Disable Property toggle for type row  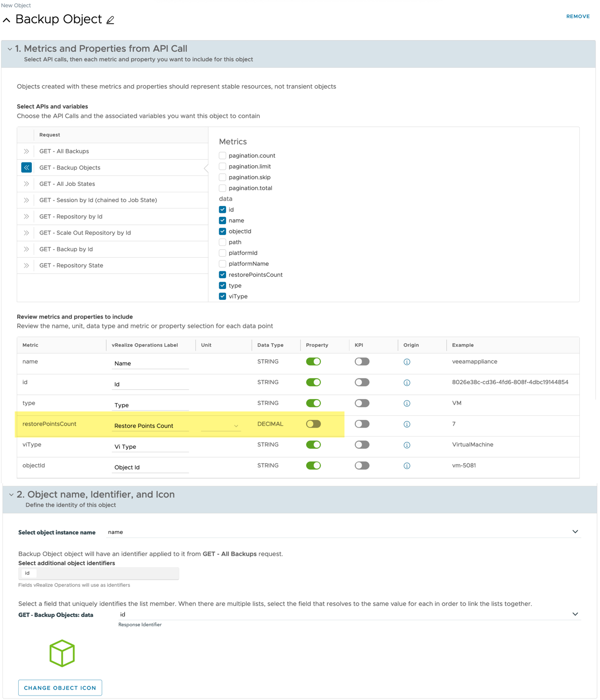[314, 403]
